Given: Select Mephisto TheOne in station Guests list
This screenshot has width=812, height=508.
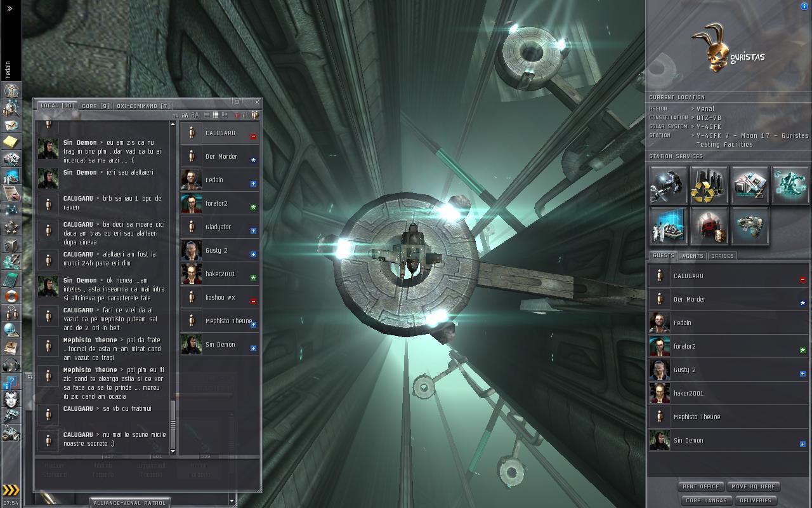Looking at the screenshot, I should tap(728, 417).
